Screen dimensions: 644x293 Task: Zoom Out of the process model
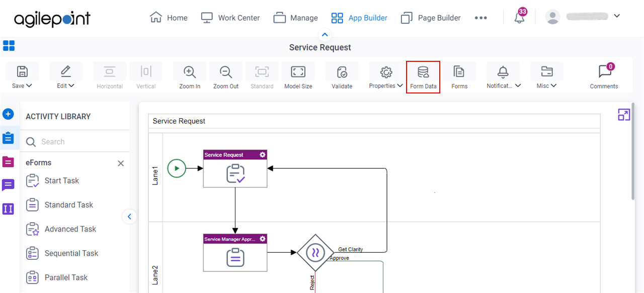point(226,76)
